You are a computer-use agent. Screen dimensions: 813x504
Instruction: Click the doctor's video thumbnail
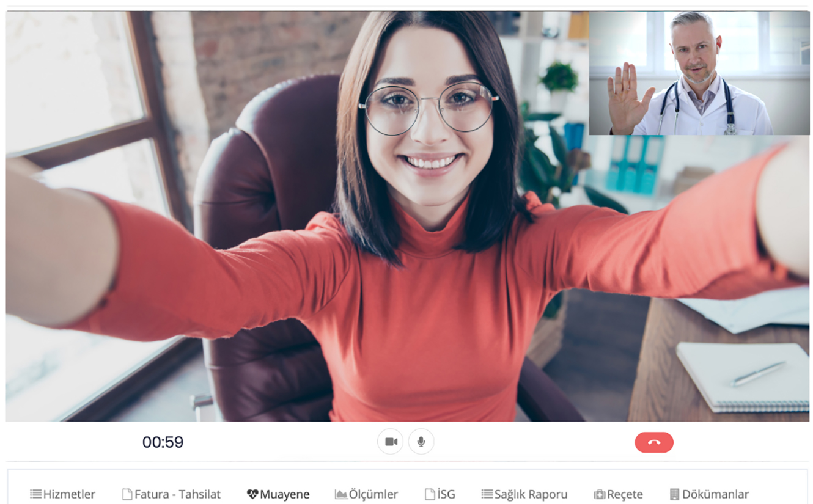699,73
